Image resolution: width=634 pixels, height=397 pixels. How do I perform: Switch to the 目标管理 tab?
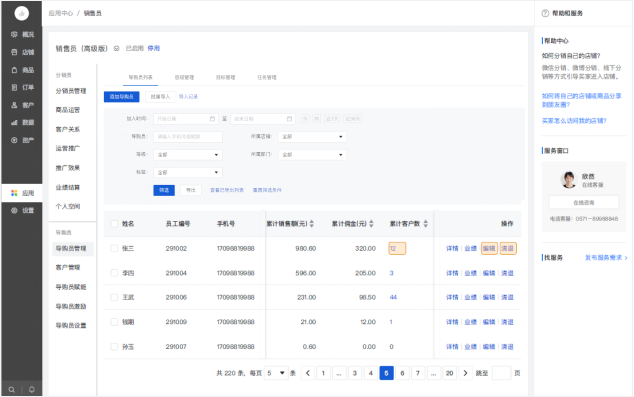point(225,77)
